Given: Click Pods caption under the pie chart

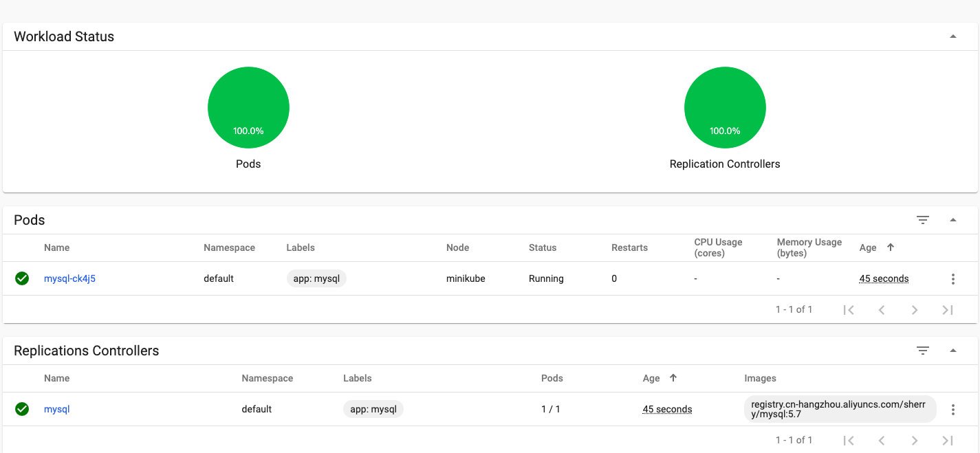Looking at the screenshot, I should tap(248, 164).
